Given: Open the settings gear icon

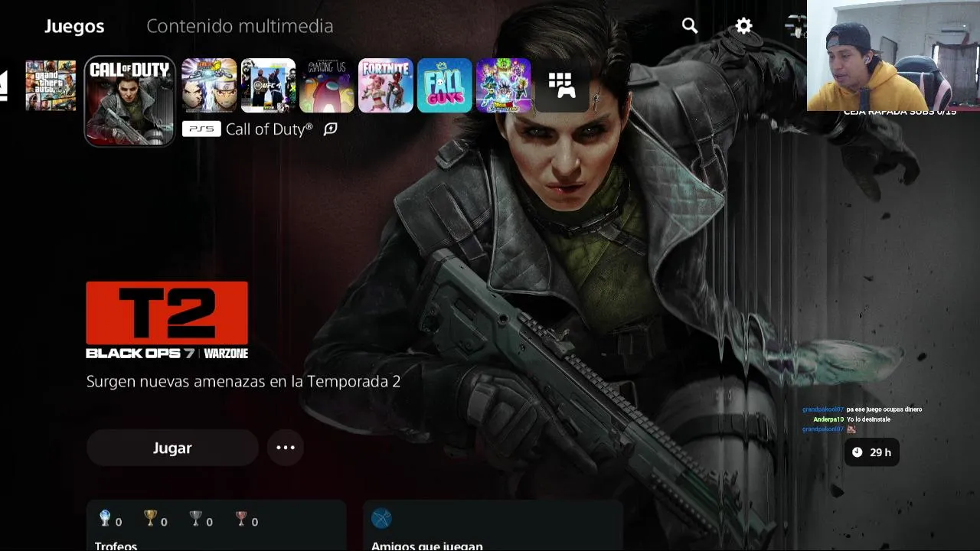Looking at the screenshot, I should [x=743, y=26].
